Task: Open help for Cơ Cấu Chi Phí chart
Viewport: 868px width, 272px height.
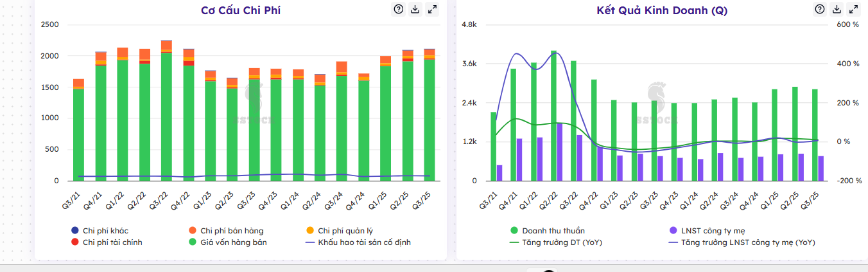Action: pyautogui.click(x=398, y=9)
